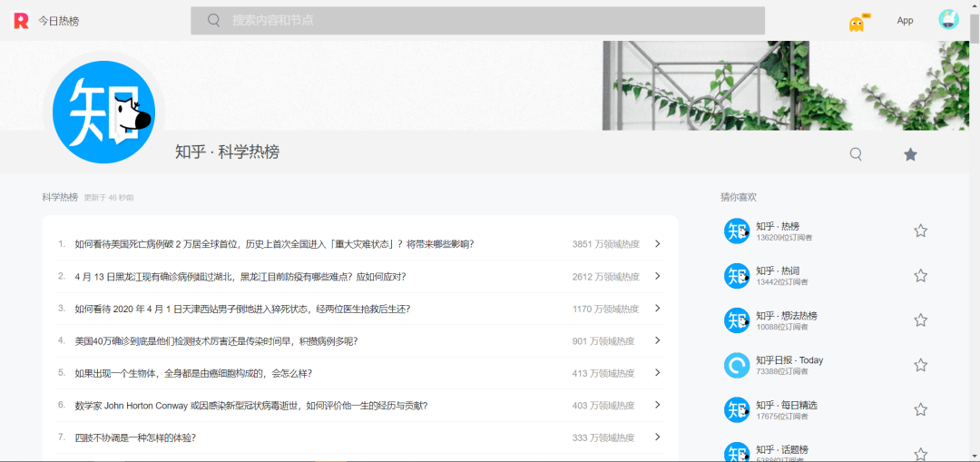Click the red R site logo
Screen dimensions: 980x462
(x=21, y=21)
